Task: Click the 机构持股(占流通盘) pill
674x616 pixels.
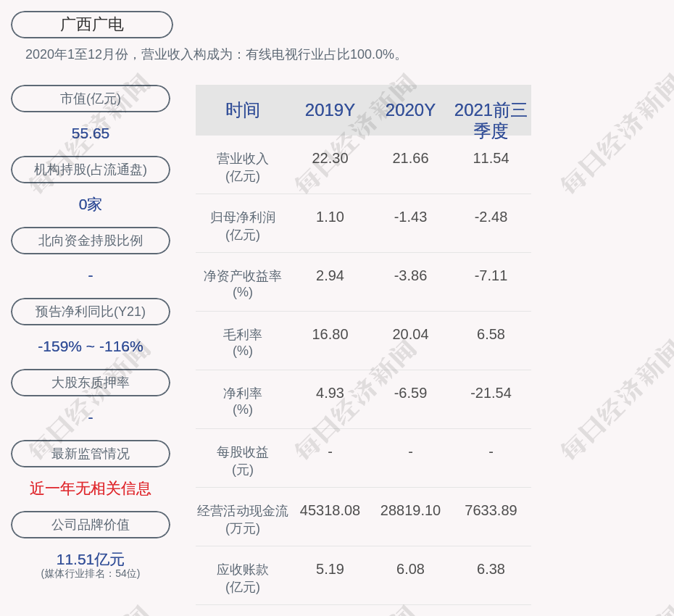Action: [91, 170]
